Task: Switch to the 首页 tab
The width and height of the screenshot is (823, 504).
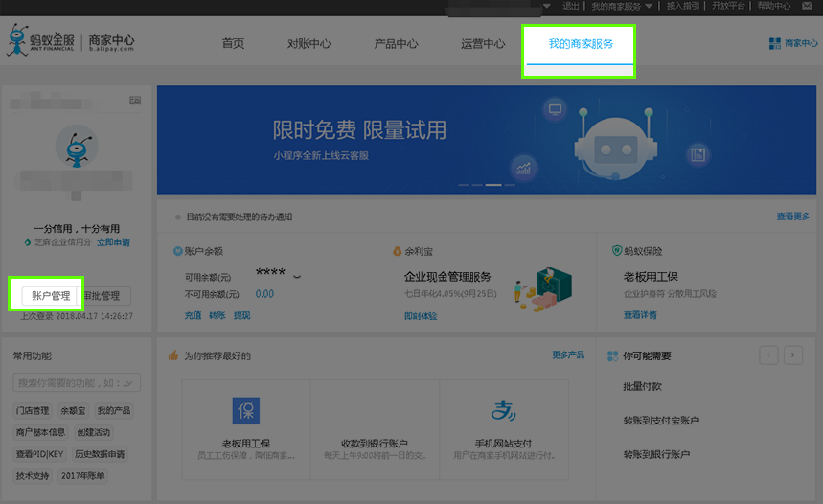Action: [x=233, y=43]
